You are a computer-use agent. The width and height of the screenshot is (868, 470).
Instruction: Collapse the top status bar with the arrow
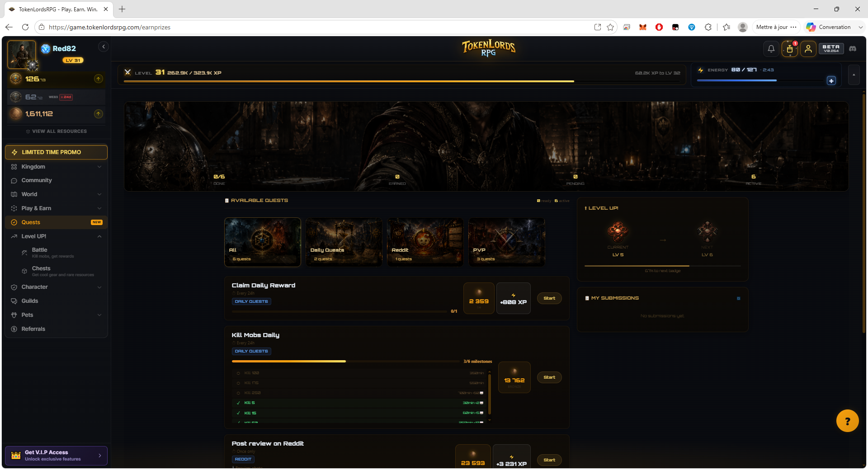tap(854, 75)
